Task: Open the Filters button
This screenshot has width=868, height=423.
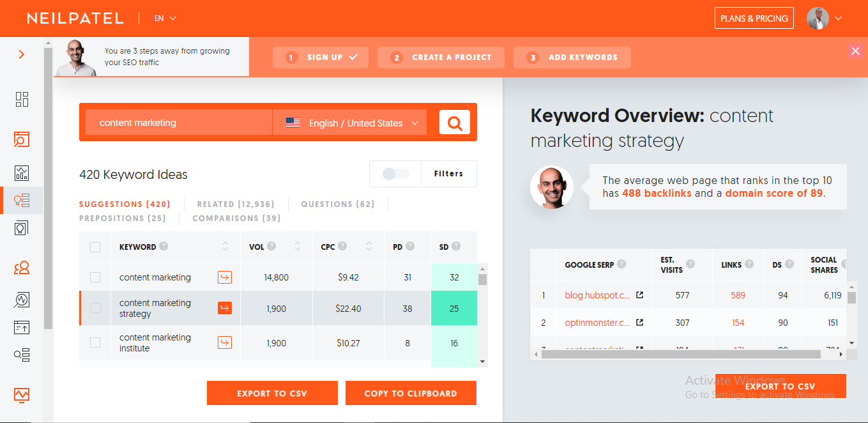Action: pos(449,174)
